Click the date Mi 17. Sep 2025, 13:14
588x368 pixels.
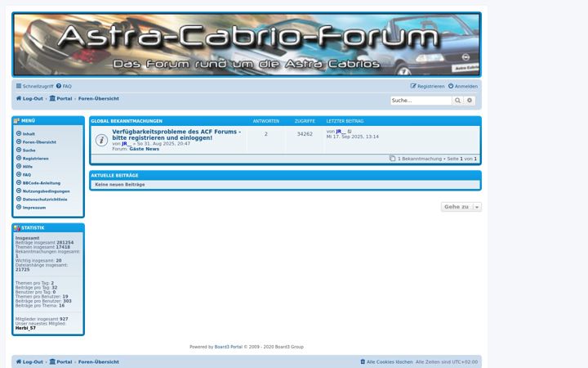353,137
